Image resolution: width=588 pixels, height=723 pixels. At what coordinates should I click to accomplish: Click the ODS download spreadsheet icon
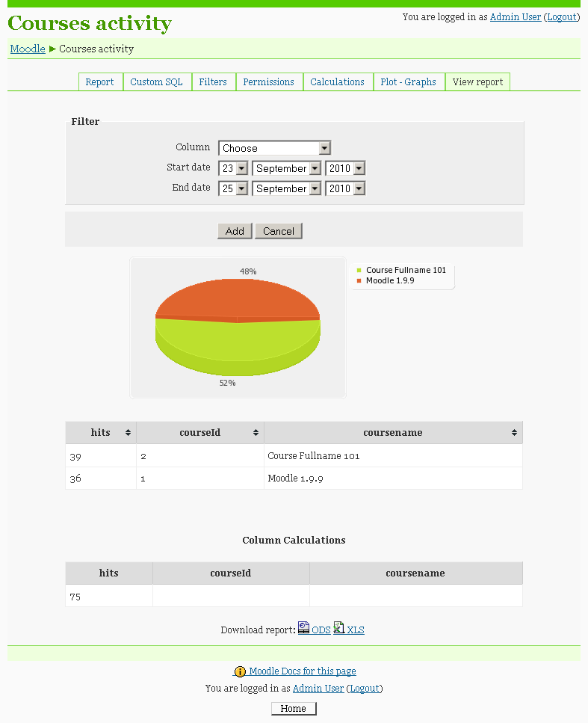303,628
